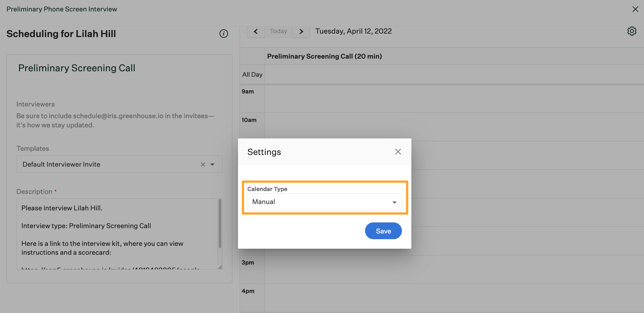Image resolution: width=644 pixels, height=313 pixels.
Task: Jump to Today in the calendar
Action: coord(278,31)
